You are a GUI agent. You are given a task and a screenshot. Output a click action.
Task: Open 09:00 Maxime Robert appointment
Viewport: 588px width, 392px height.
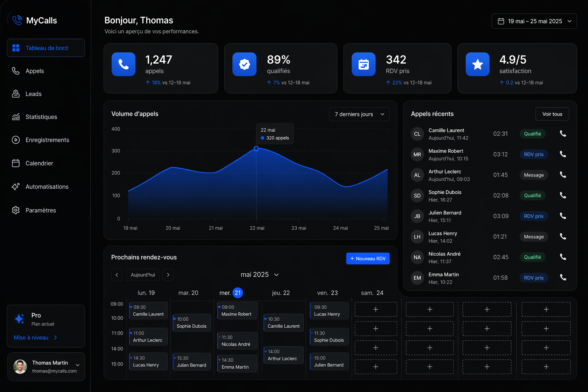[237, 310]
